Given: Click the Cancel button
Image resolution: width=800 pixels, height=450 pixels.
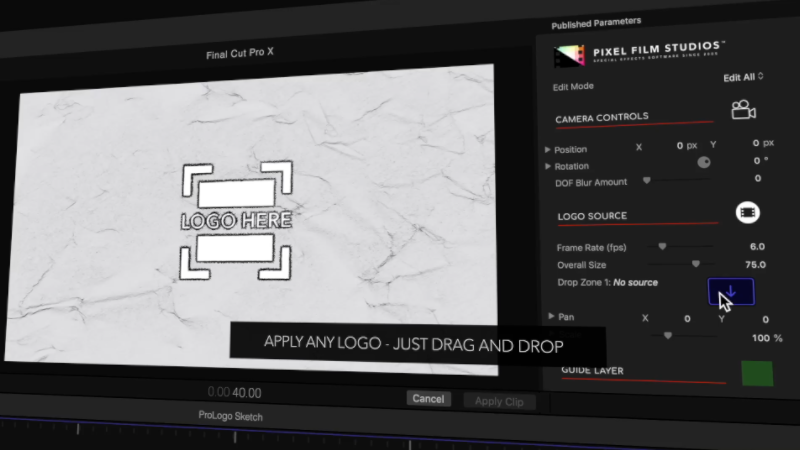Looking at the screenshot, I should (428, 398).
